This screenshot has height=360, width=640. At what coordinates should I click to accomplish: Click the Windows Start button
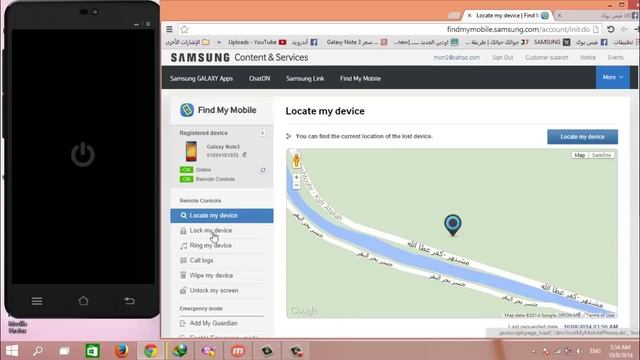click(x=12, y=351)
